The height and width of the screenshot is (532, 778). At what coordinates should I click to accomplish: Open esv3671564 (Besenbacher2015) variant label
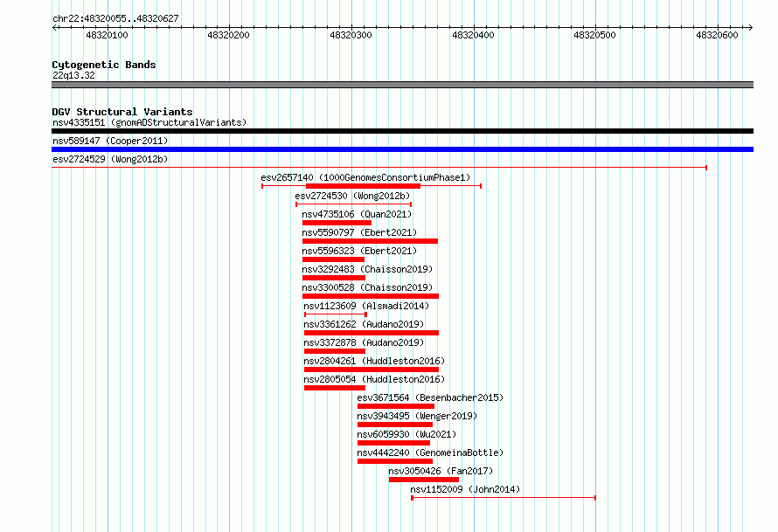coord(430,397)
